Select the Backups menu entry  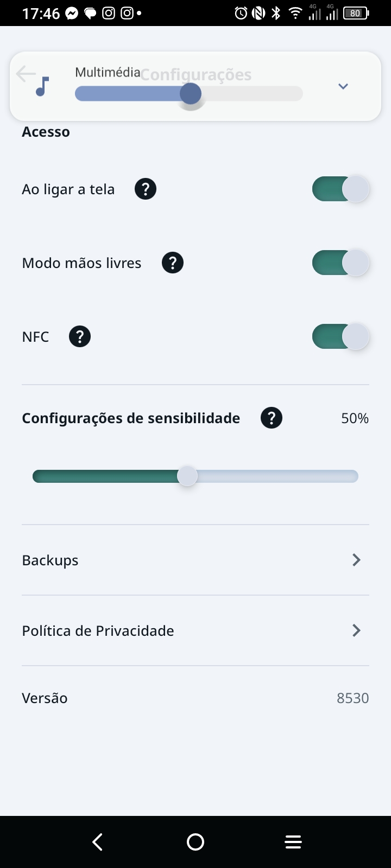(x=51, y=560)
